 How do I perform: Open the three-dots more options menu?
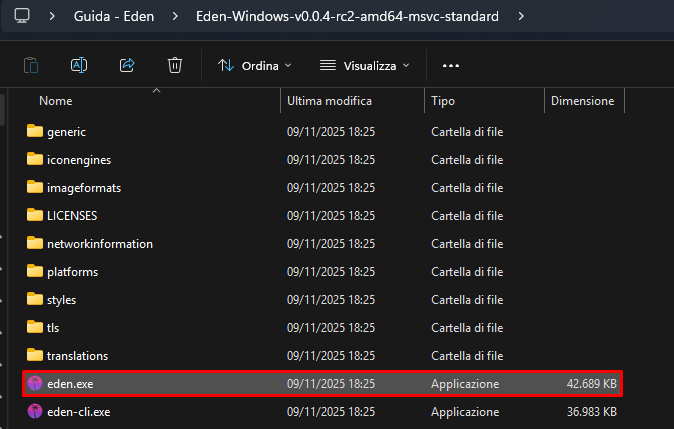coord(451,66)
